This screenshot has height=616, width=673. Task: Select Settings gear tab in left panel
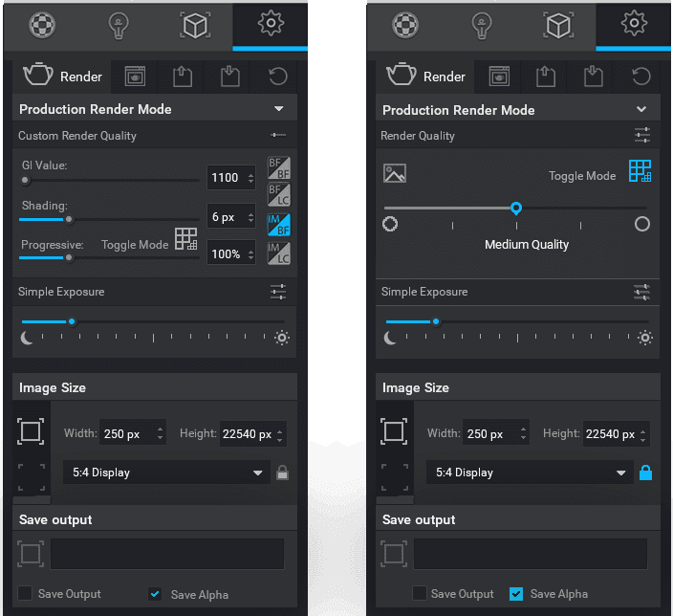[x=271, y=23]
